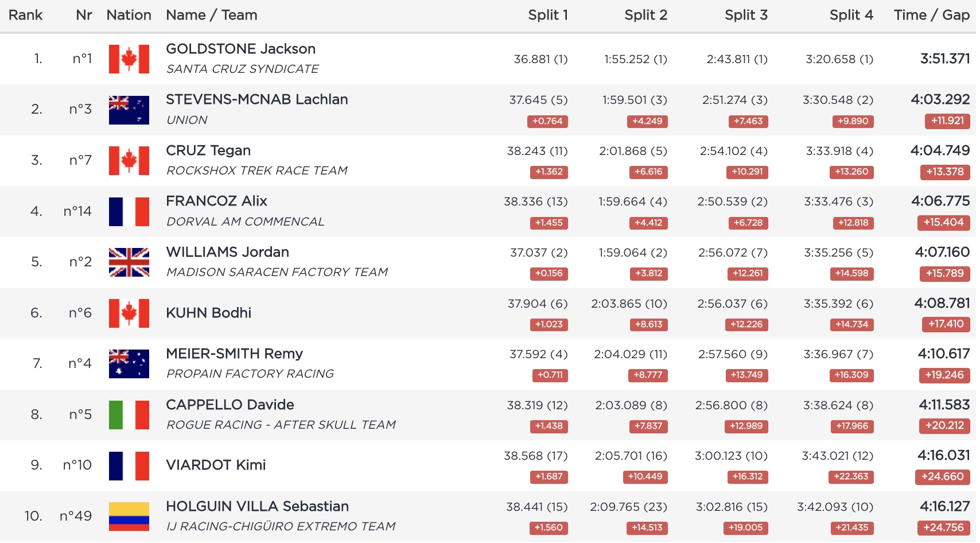Click Goldstone's 3:51.371 finish time
Image resolution: width=980 pixels, height=543 pixels.
pyautogui.click(x=944, y=59)
